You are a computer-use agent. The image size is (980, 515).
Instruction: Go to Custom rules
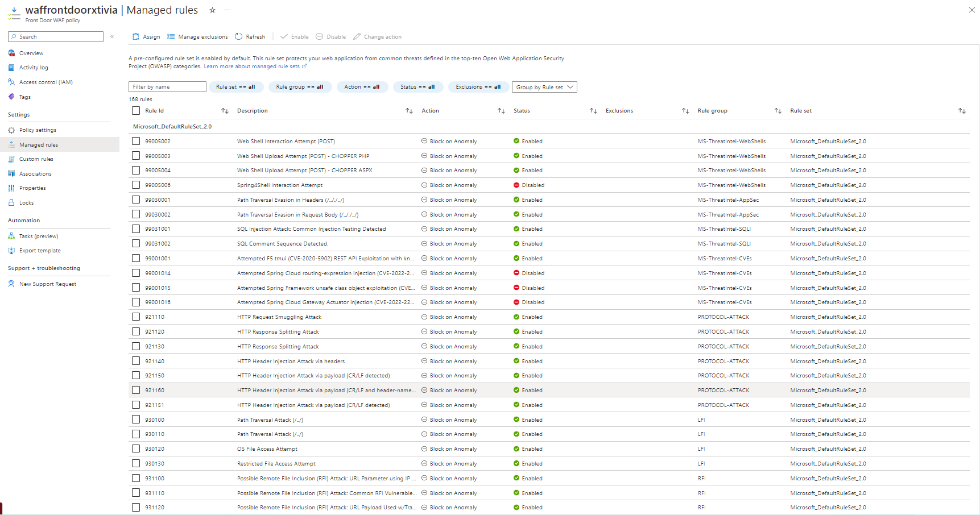[36, 159]
